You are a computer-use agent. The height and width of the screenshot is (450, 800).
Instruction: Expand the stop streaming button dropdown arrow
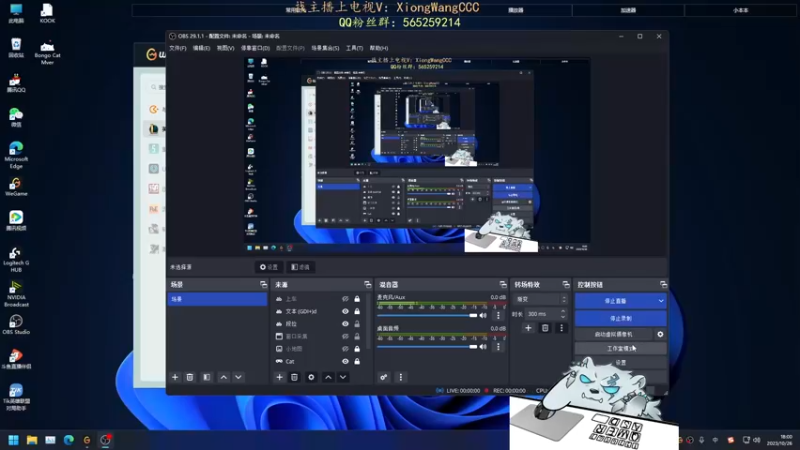tap(661, 301)
